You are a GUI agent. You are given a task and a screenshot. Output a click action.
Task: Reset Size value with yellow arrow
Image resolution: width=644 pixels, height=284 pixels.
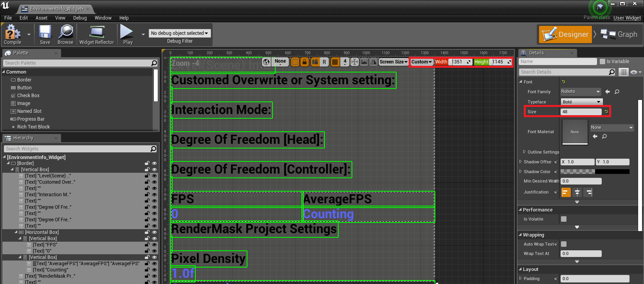click(606, 112)
